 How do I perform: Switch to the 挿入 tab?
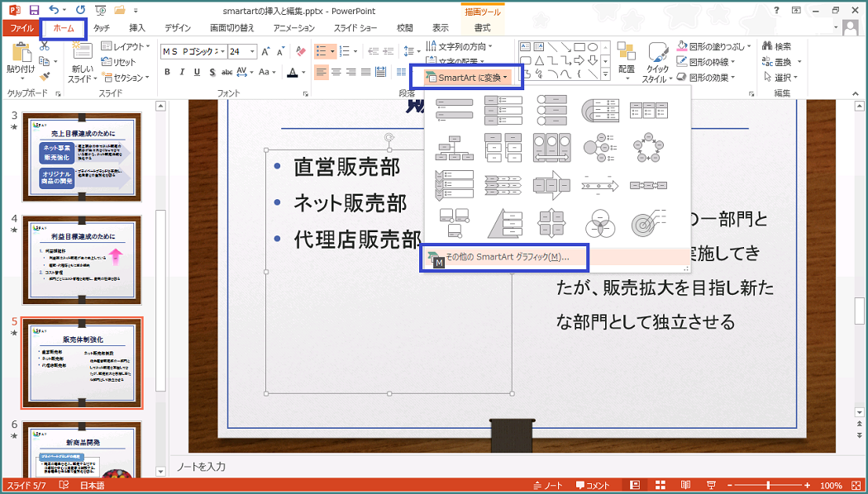pos(136,28)
